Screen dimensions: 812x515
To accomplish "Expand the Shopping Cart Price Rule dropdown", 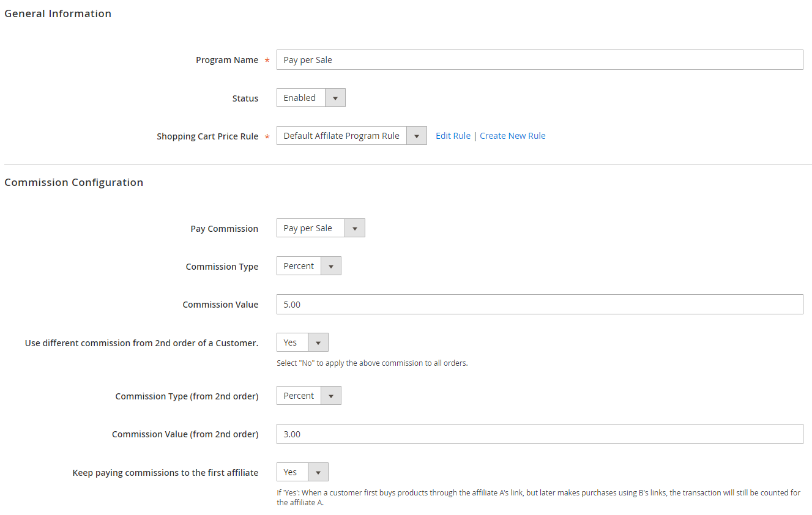I will pyautogui.click(x=351, y=136).
